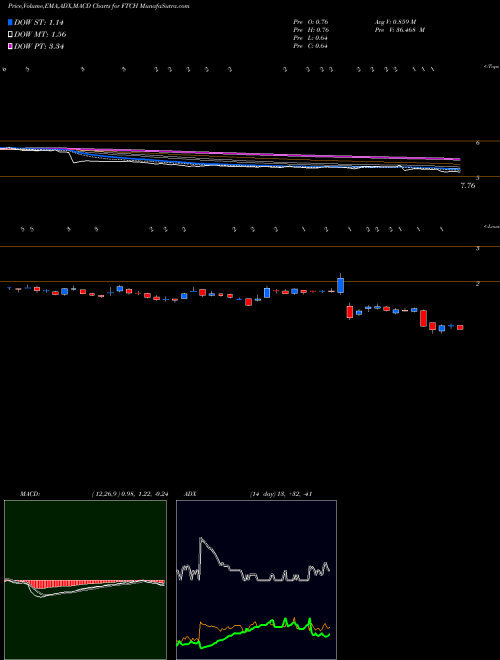This screenshot has width=500, height=660.
Task: Click the axis label 3 on the candlestick chart
Action: [478, 248]
